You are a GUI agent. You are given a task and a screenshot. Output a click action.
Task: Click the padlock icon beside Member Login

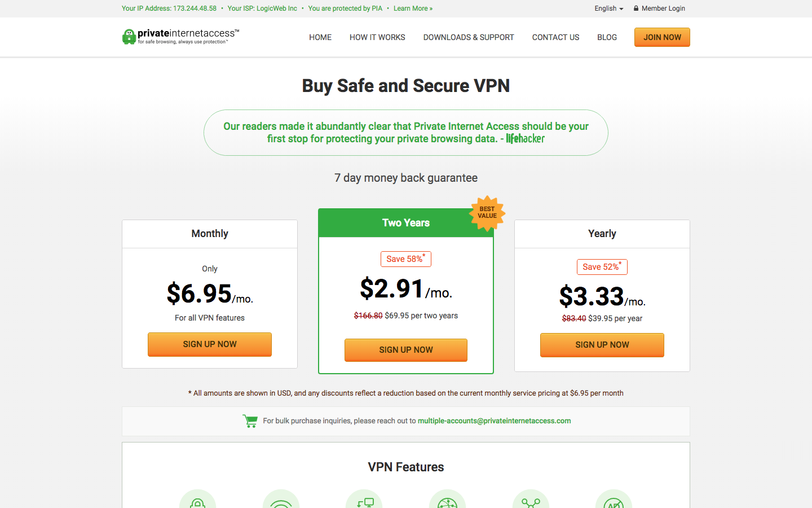pos(636,8)
